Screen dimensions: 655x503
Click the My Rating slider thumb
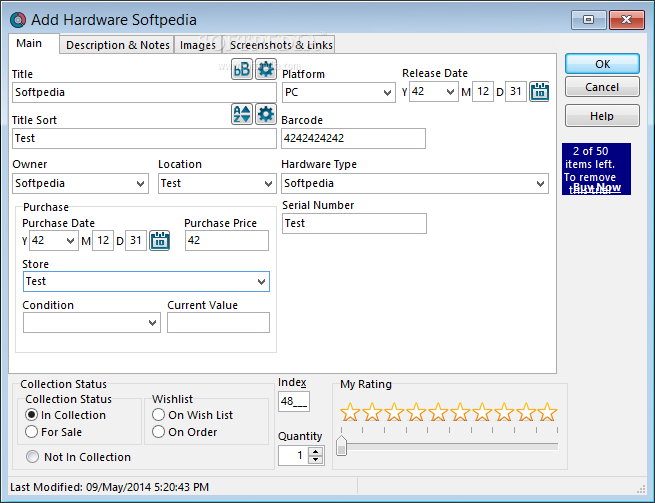click(342, 445)
